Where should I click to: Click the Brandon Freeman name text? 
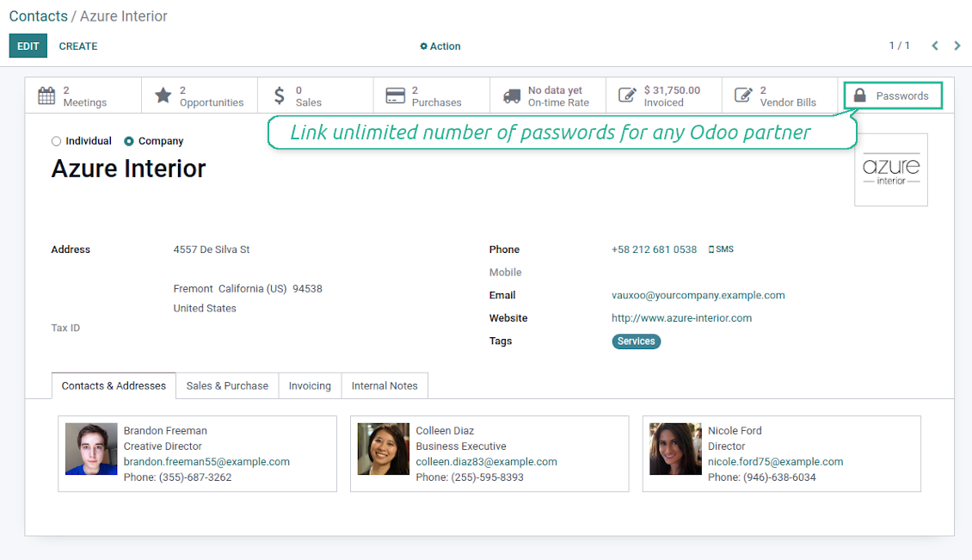click(x=165, y=431)
